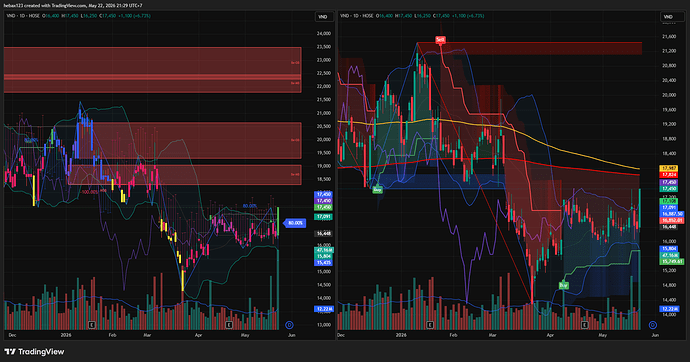Click the 23,500 price axis label

pyautogui.click(x=324, y=47)
